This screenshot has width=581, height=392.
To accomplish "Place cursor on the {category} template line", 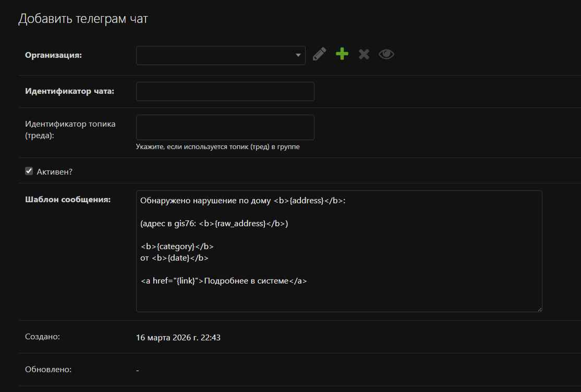I will (177, 246).
